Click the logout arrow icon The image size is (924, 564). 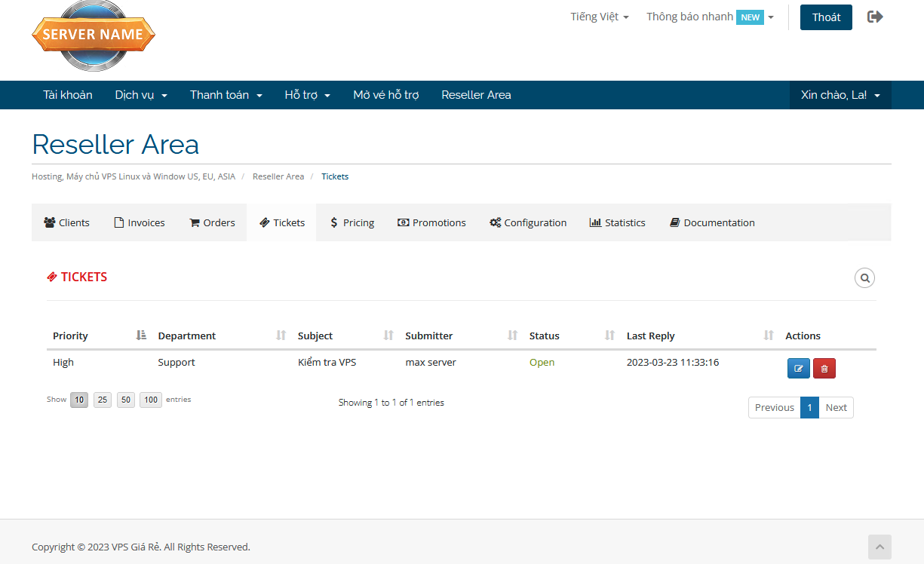[875, 17]
